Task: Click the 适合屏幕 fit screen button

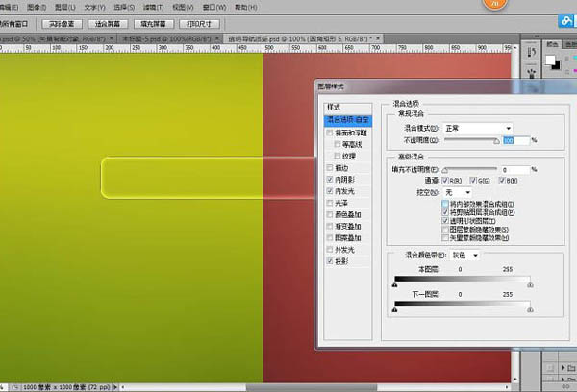Action: pos(108,24)
